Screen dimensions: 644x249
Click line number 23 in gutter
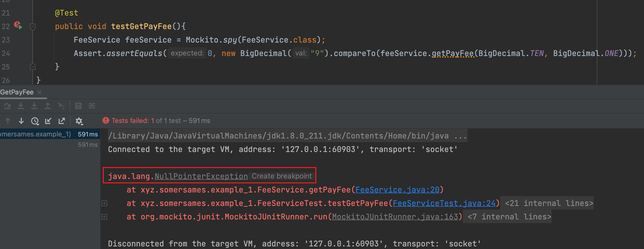pyautogui.click(x=6, y=40)
